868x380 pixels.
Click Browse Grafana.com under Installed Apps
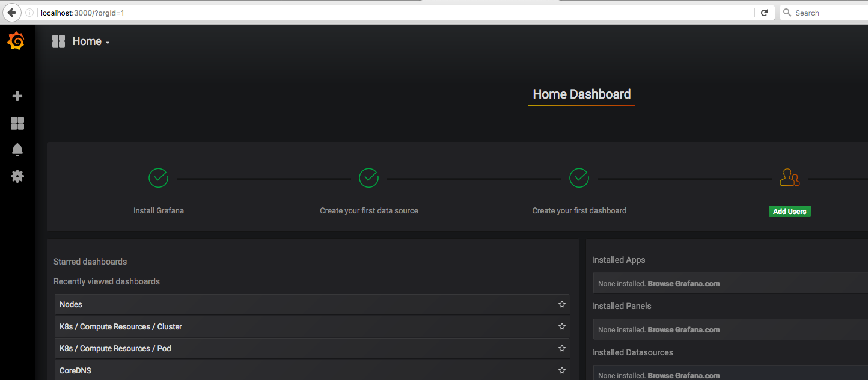coord(683,284)
